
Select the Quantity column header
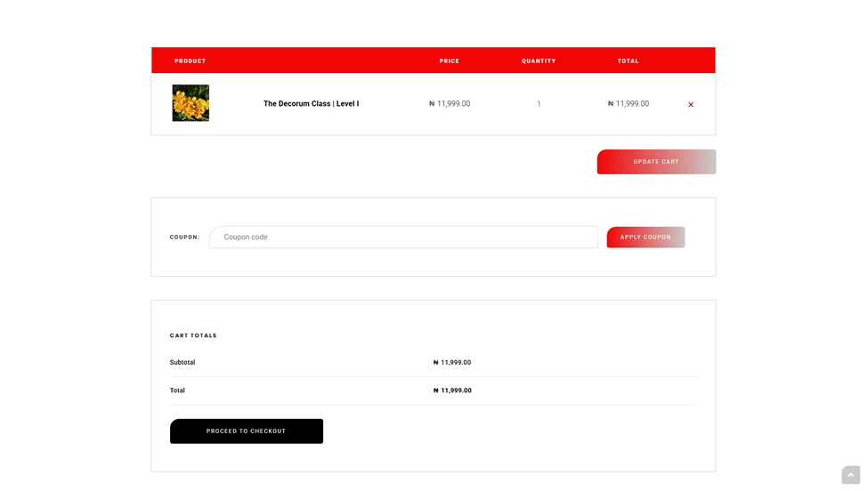[539, 61]
